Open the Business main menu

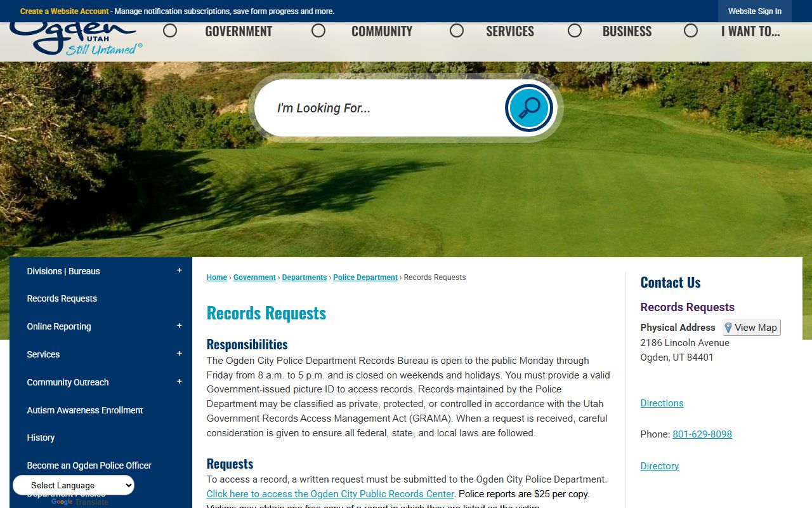click(x=627, y=31)
